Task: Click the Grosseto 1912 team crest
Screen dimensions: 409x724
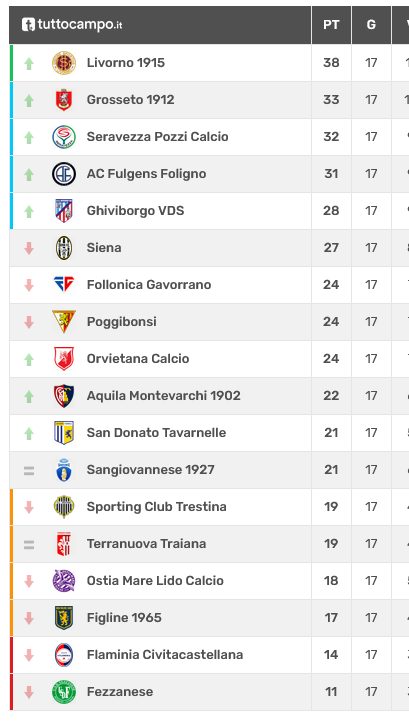Action: tap(64, 100)
